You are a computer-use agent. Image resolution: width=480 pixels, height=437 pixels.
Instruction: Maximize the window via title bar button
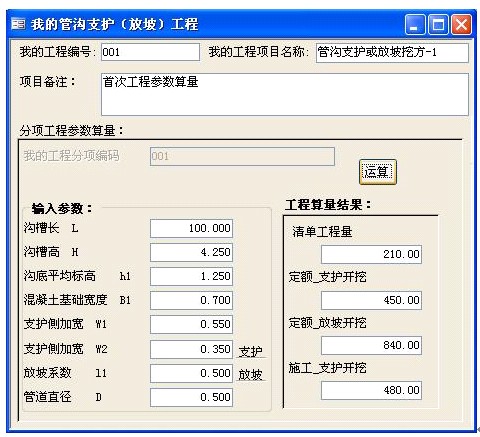438,24
